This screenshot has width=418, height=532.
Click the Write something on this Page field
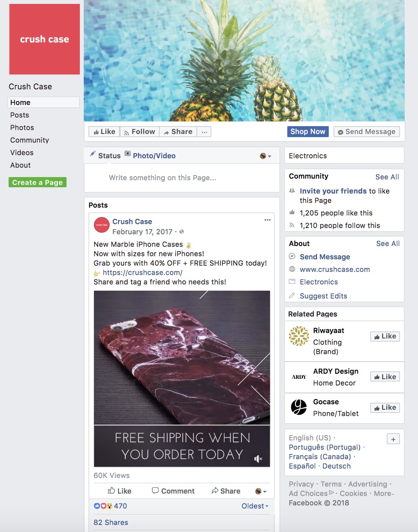tap(182, 178)
